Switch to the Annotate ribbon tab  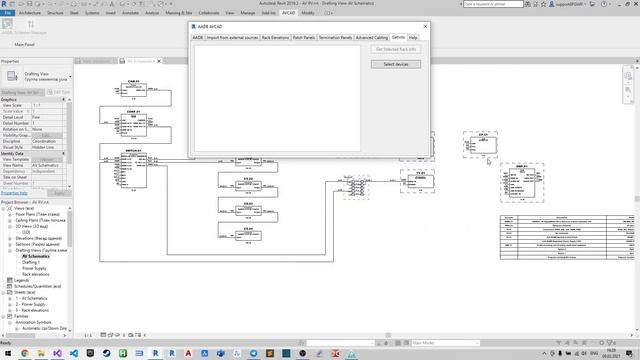(131, 13)
